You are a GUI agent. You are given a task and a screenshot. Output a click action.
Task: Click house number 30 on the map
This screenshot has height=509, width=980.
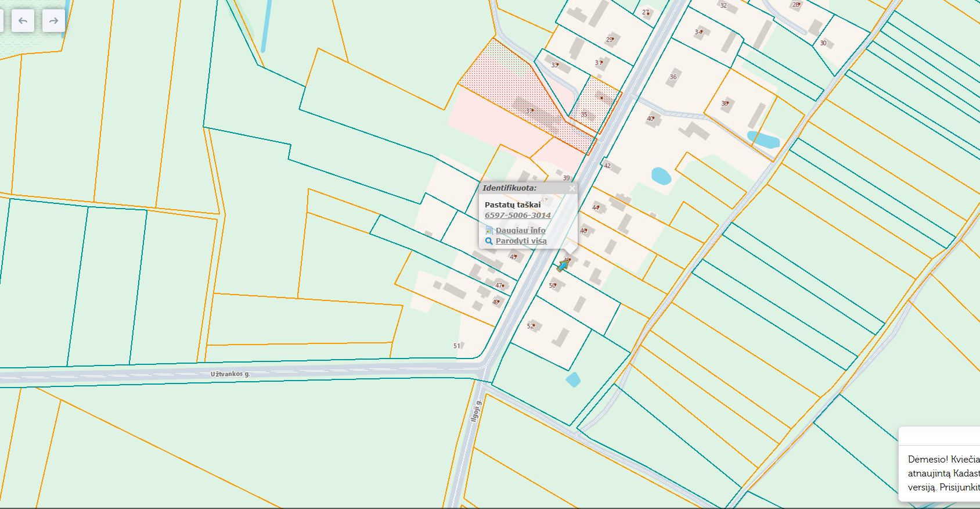pos(823,43)
